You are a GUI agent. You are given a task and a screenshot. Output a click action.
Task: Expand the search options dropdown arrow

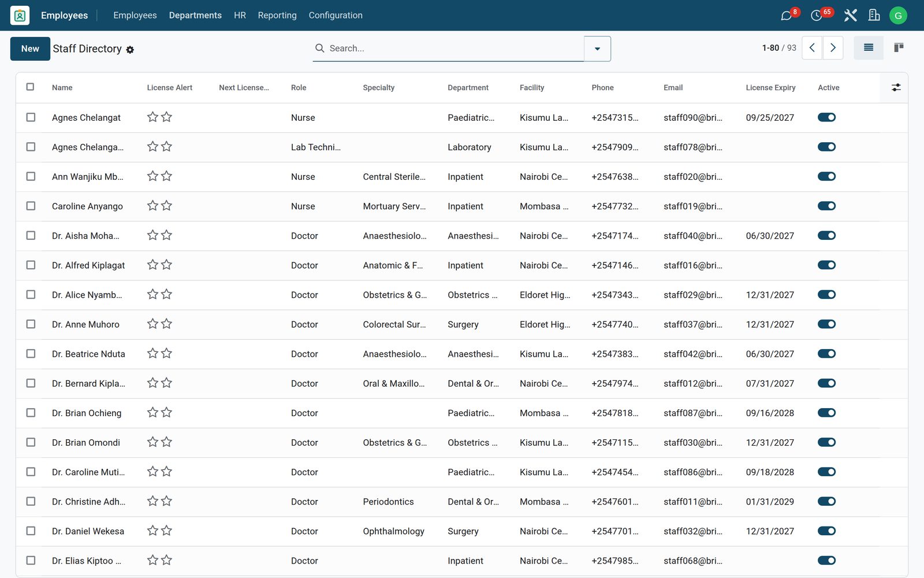[597, 49]
